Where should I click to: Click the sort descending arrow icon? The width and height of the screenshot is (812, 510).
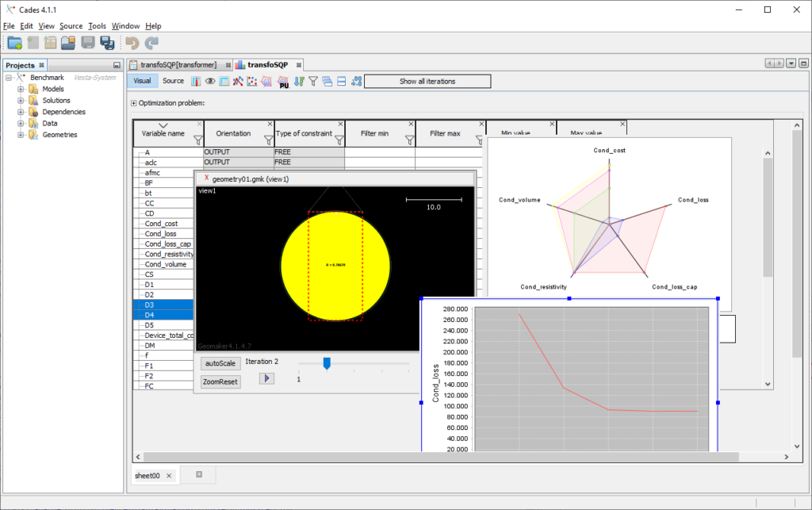[x=299, y=81]
